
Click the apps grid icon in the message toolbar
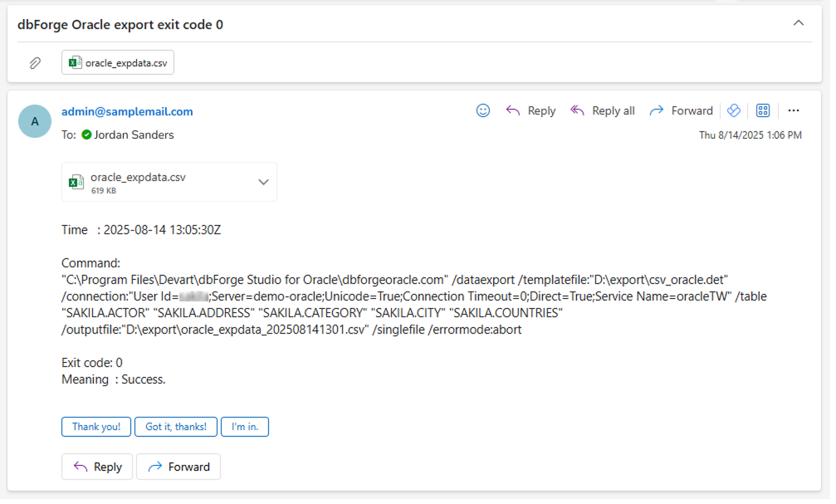point(763,110)
